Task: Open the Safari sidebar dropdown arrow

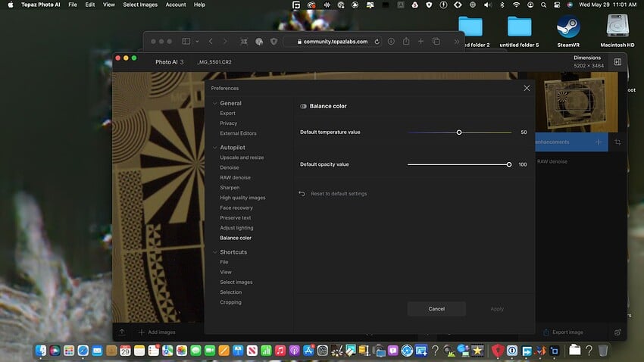Action: pos(197,42)
